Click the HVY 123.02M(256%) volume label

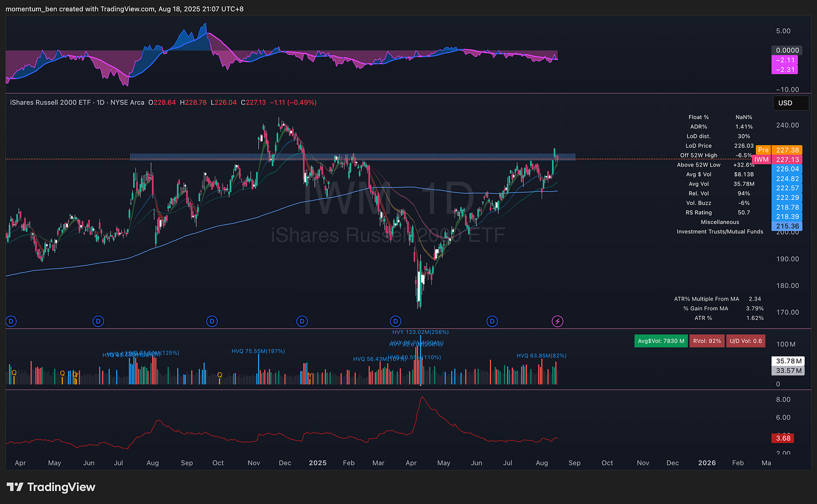[x=420, y=332]
